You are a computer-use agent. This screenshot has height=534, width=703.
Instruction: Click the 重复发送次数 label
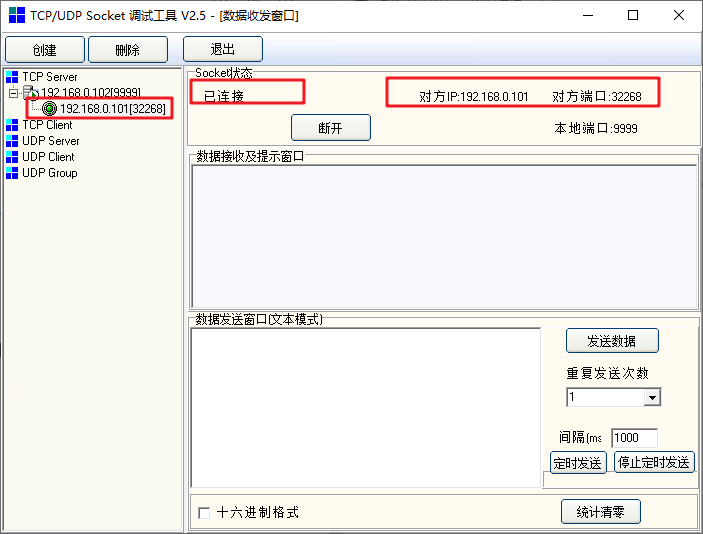point(608,373)
